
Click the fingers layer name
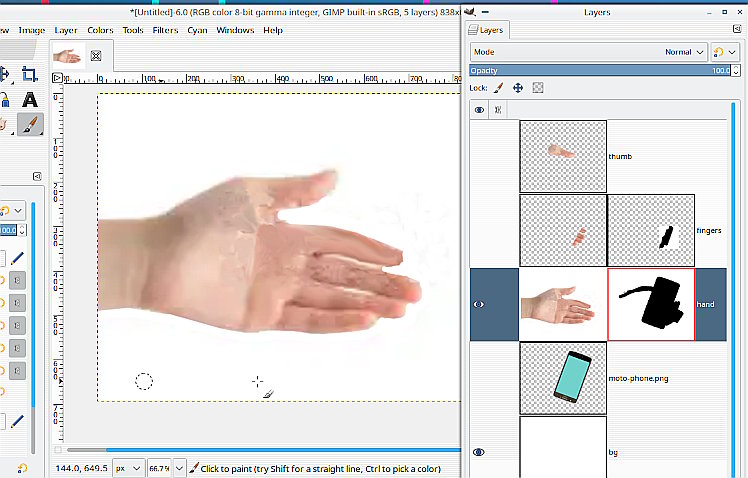pos(709,230)
